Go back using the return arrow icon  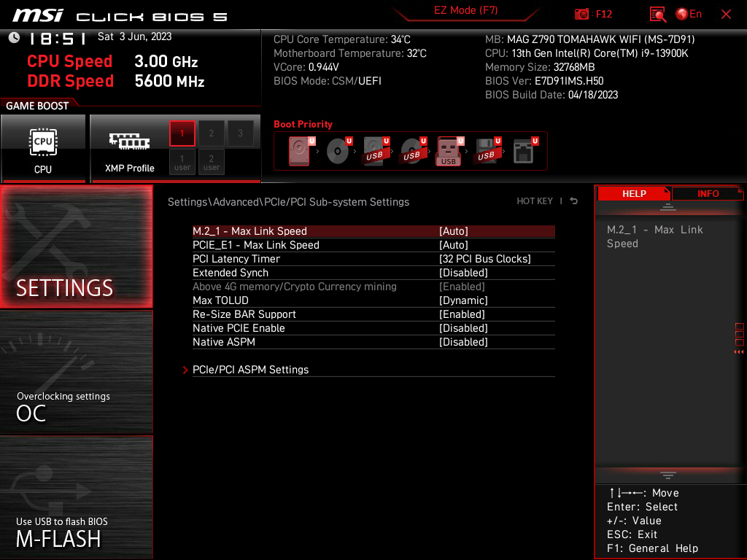[574, 201]
